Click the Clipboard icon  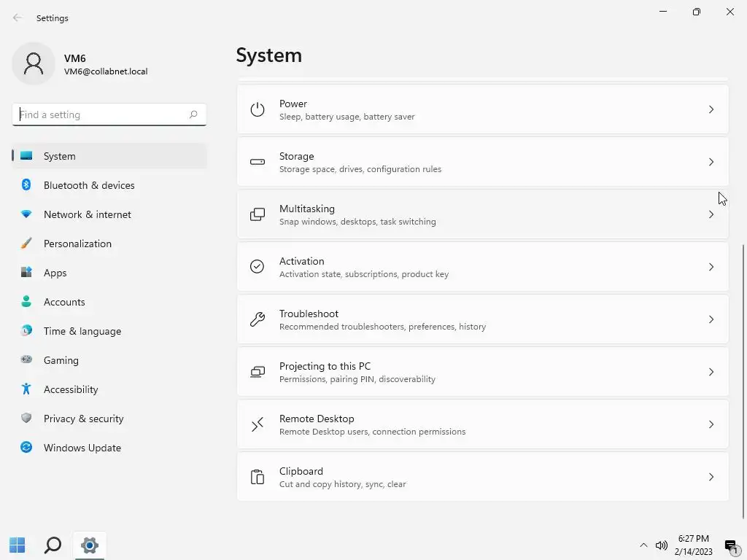point(257,477)
